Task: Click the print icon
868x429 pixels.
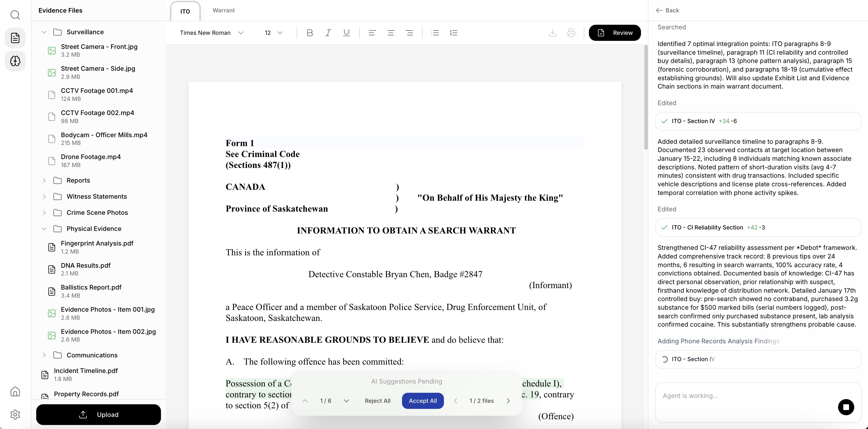Action: [x=571, y=33]
